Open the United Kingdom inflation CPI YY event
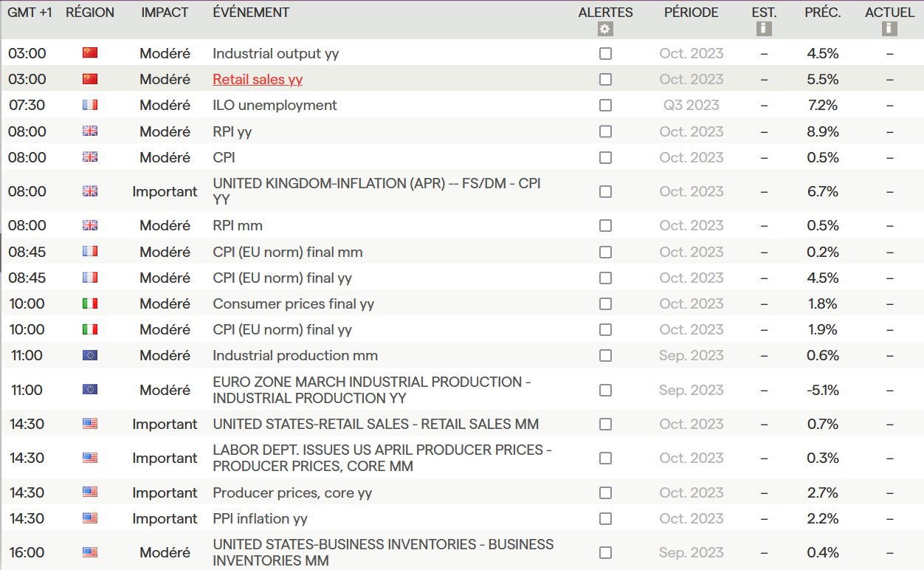Image resolution: width=924 pixels, height=570 pixels. point(376,191)
